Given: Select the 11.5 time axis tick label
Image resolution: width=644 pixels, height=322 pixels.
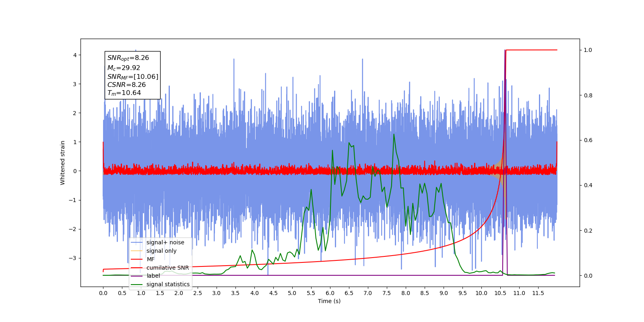Looking at the screenshot, I should point(538,293).
